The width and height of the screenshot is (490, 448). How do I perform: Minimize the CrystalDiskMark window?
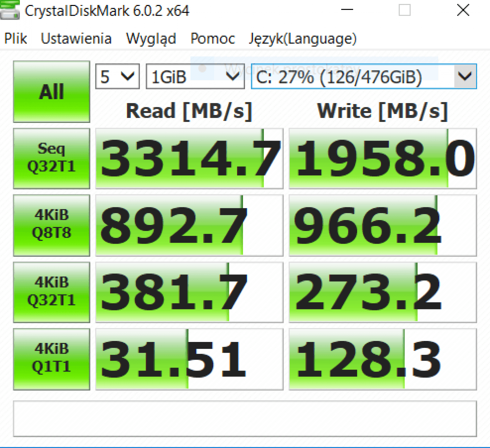tap(347, 10)
